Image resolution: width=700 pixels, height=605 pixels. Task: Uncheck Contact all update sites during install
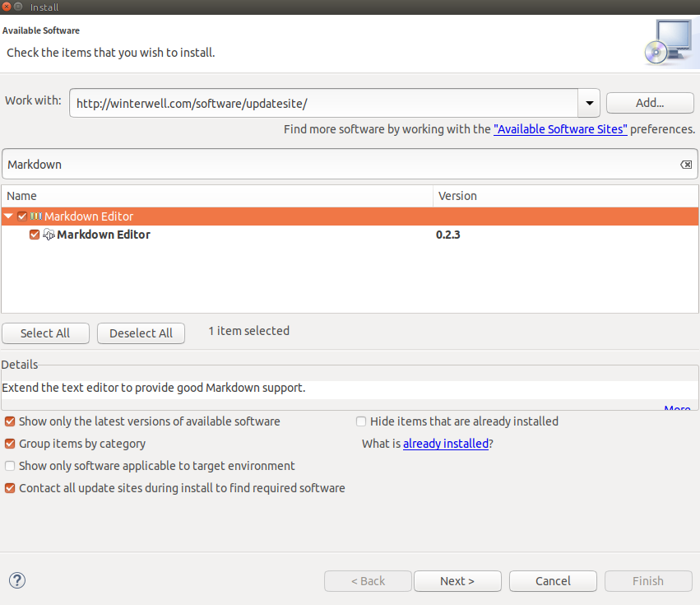tap(9, 487)
